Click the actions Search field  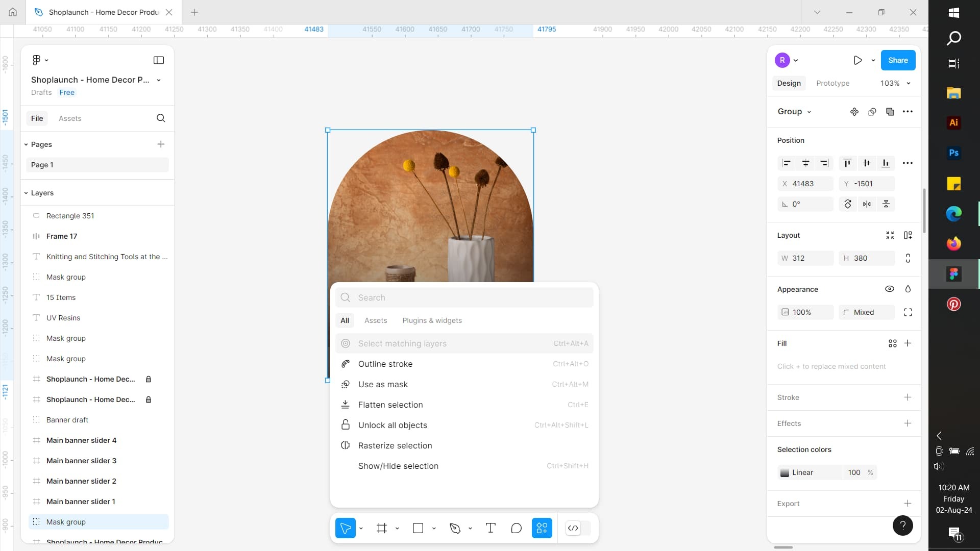464,297
